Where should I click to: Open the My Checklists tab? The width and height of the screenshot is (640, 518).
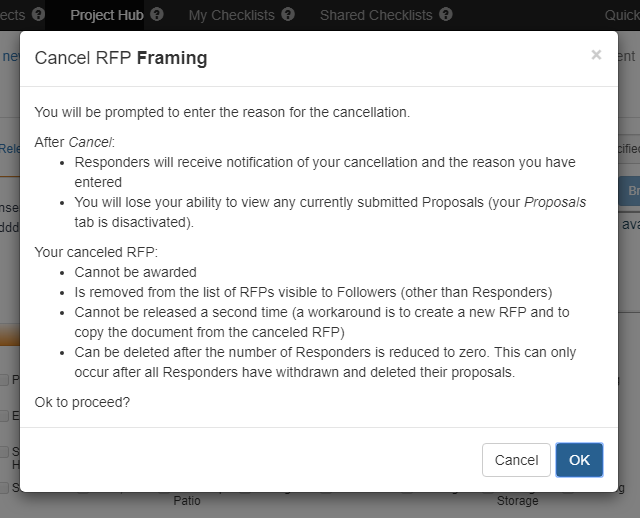(x=231, y=15)
